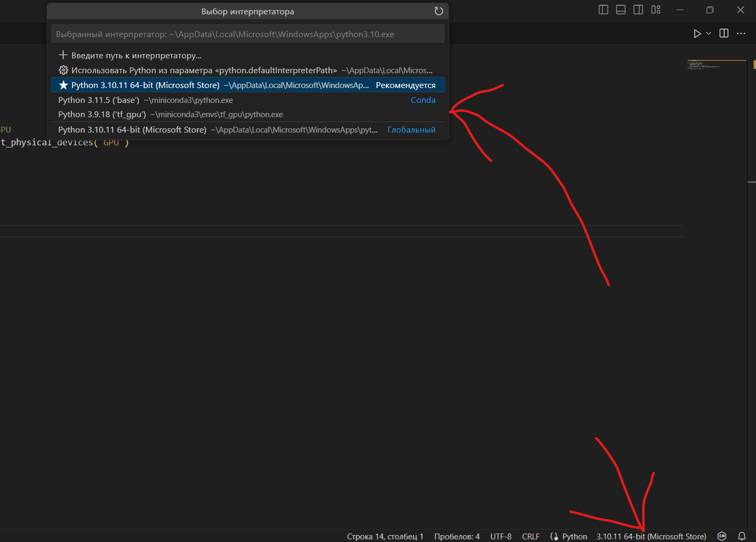Open the customize layout icon
This screenshot has width=756, height=542.
[x=656, y=10]
